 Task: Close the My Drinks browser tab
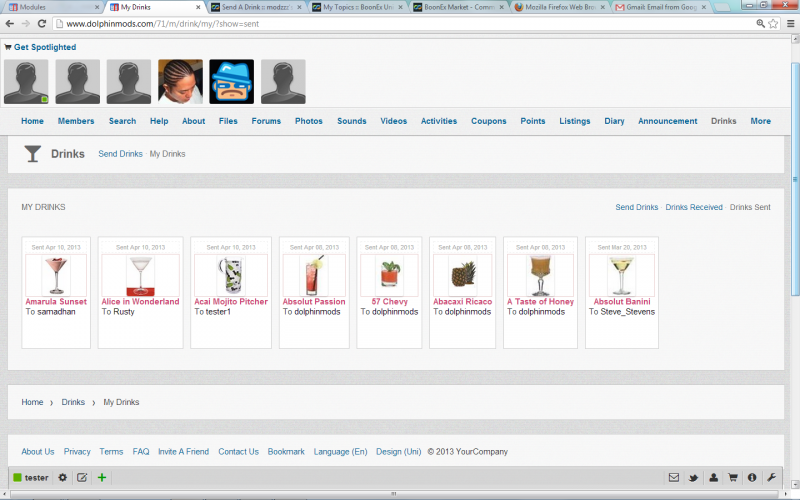pyautogui.click(x=198, y=7)
